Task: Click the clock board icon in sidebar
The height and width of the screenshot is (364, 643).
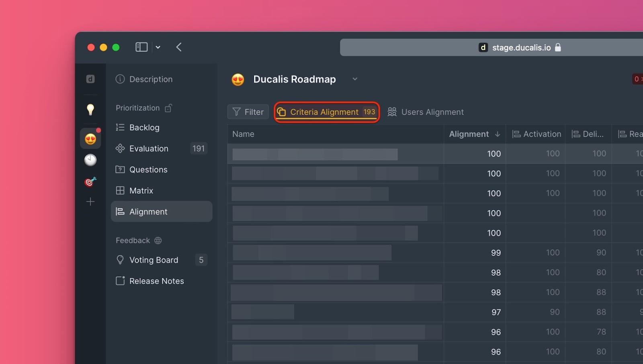Action: [90, 160]
